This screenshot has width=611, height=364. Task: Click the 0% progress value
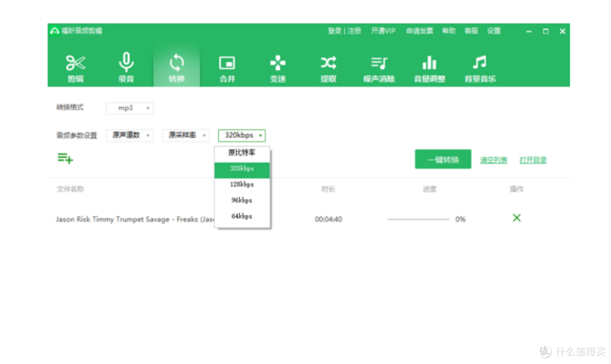pos(461,219)
